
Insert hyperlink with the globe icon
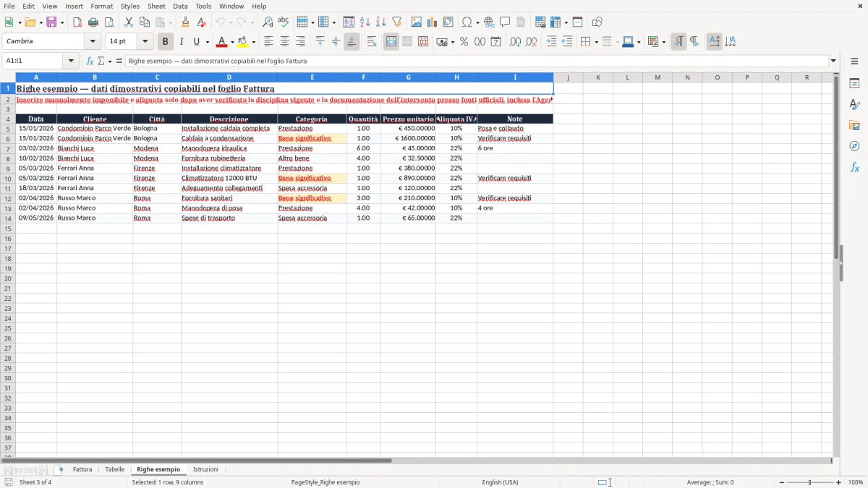pos(489,22)
